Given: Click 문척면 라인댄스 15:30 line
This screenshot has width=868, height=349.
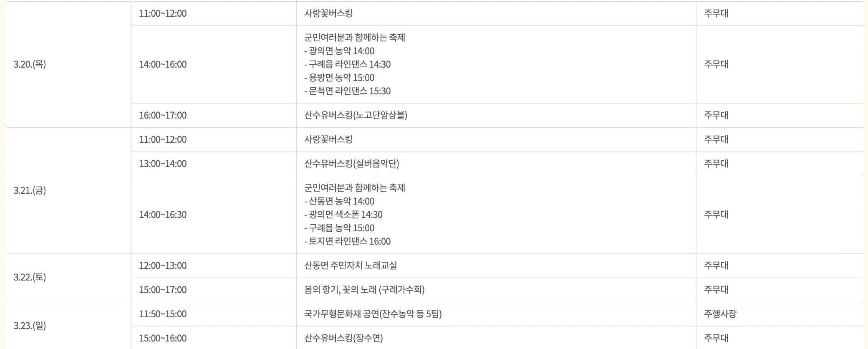Looking at the screenshot, I should click(x=348, y=91).
